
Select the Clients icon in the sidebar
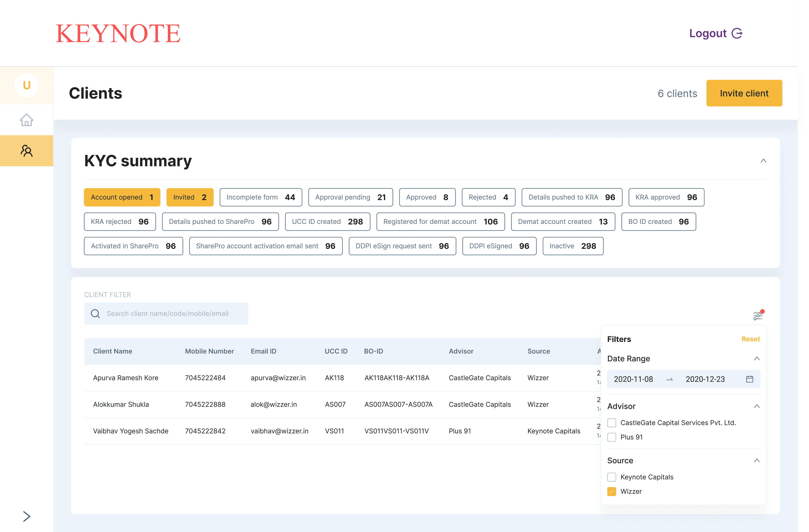point(27,151)
